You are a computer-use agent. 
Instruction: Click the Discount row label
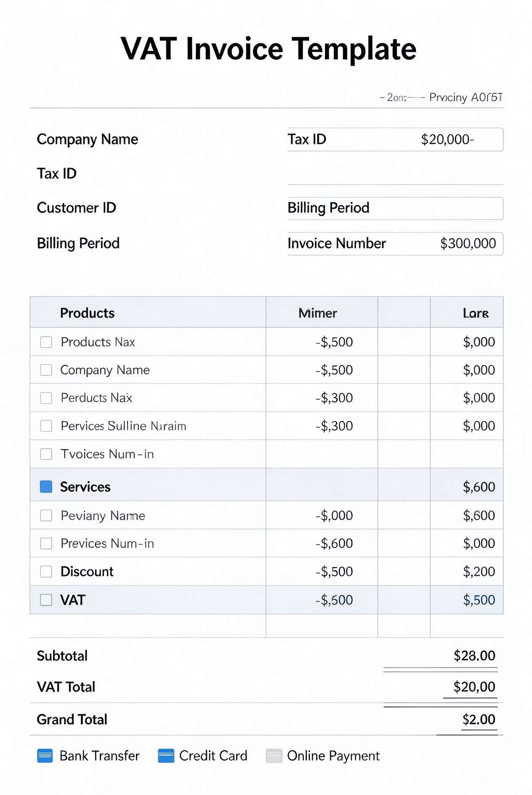click(x=87, y=572)
